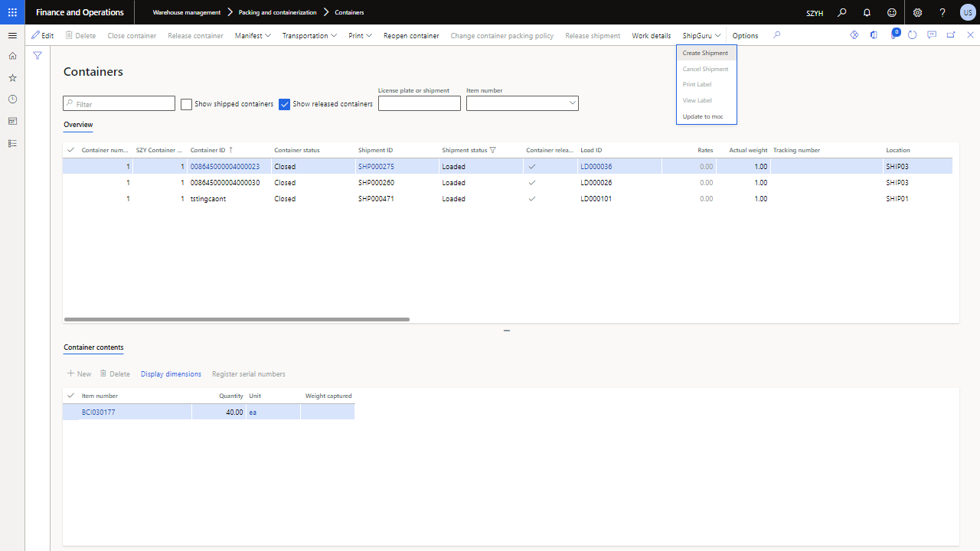
Task: Open Recent clock icon in the sidebar
Action: point(12,99)
